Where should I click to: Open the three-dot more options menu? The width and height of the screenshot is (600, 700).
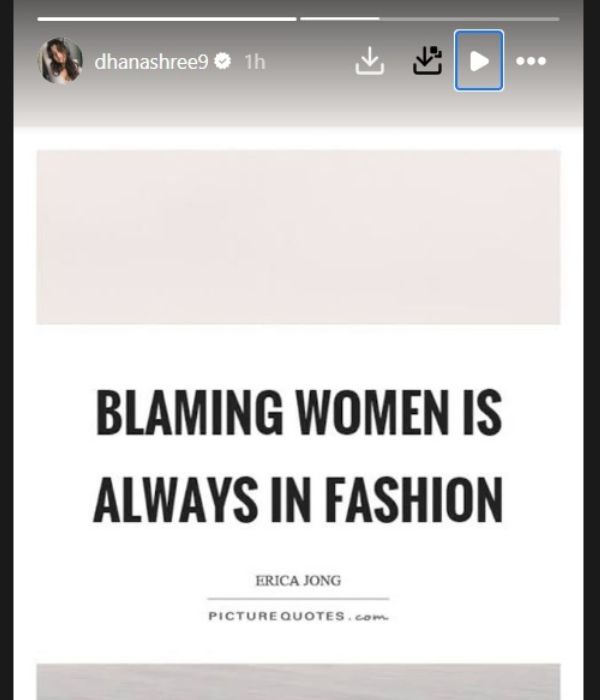[531, 61]
